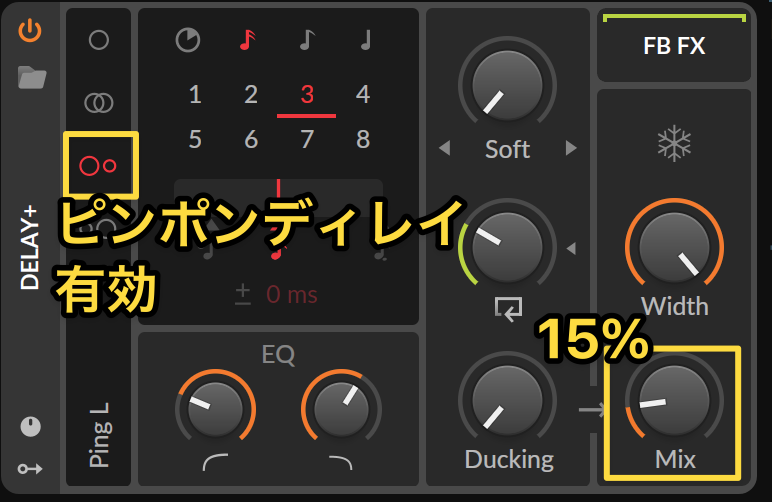Enable the ping-pong delay mode icon
Viewport: 772px width, 502px height.
pos(97,166)
